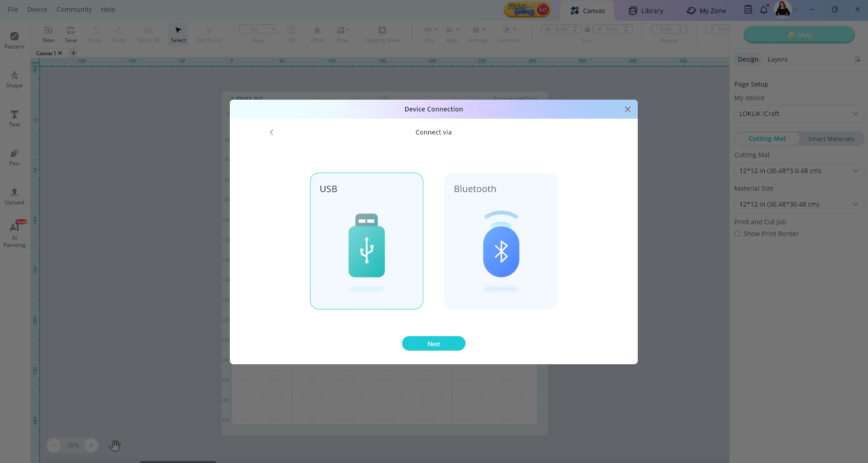
Task: Expand the Material Size dropdown
Action: click(x=799, y=204)
